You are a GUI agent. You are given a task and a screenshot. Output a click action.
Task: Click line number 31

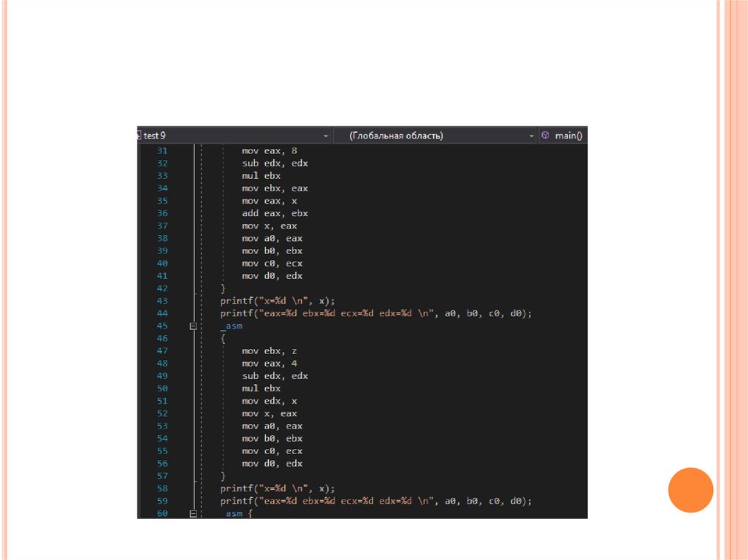162,150
